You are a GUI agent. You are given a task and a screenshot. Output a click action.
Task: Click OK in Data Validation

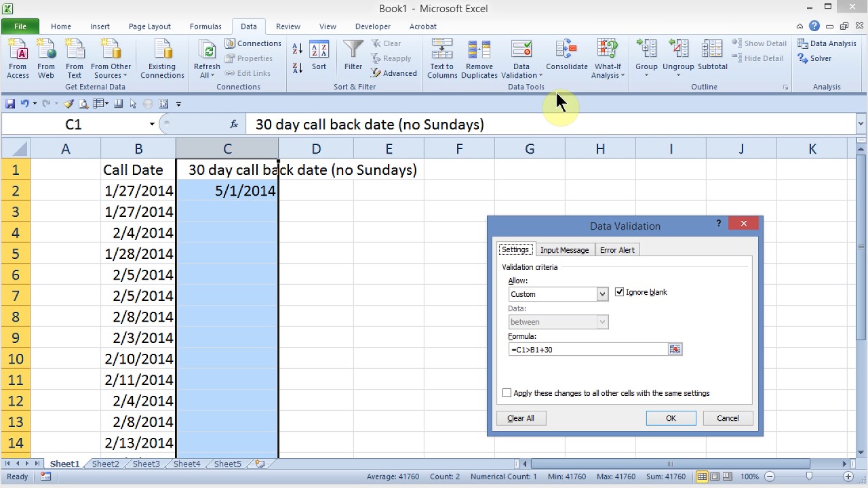pyautogui.click(x=671, y=418)
